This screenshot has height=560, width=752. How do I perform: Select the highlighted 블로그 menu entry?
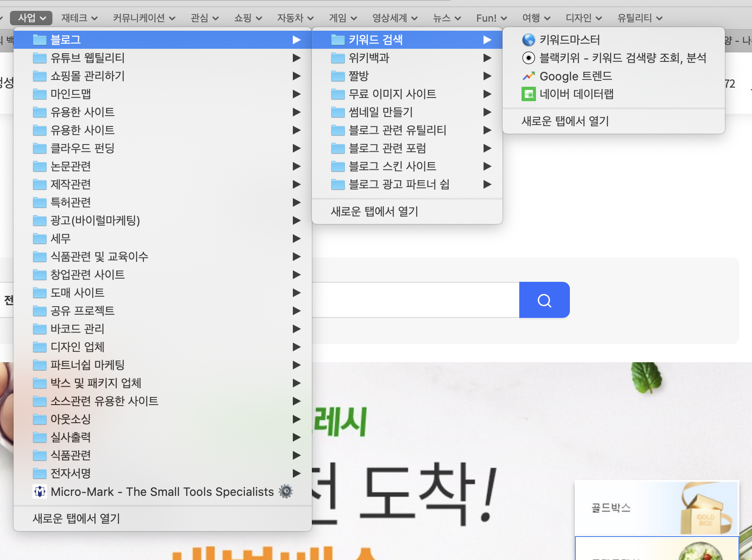coord(163,40)
